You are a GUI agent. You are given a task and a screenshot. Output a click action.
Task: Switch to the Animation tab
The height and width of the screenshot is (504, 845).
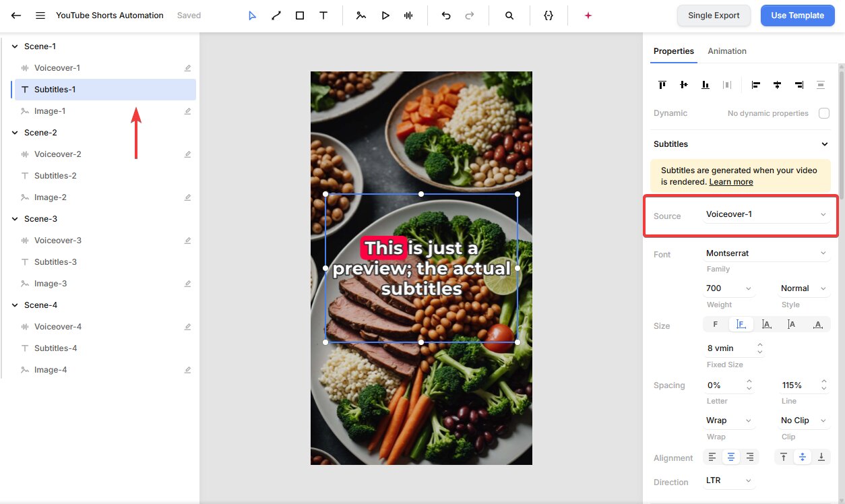pyautogui.click(x=727, y=51)
